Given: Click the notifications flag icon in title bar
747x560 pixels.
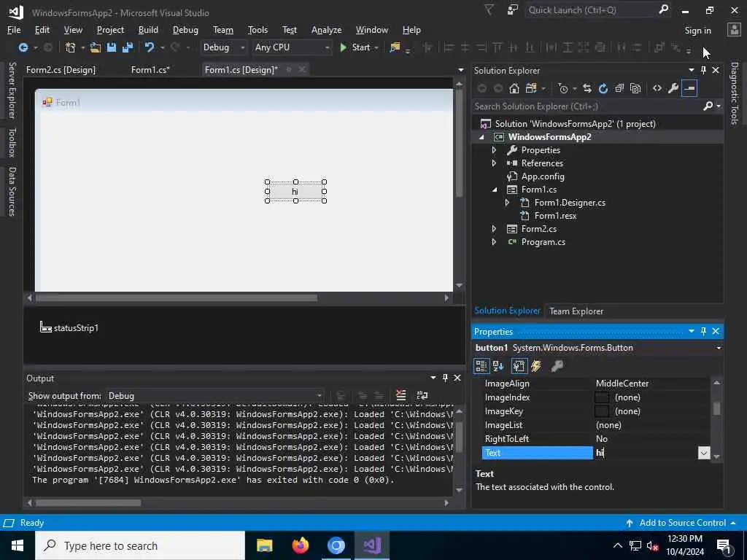Looking at the screenshot, I should (x=489, y=10).
